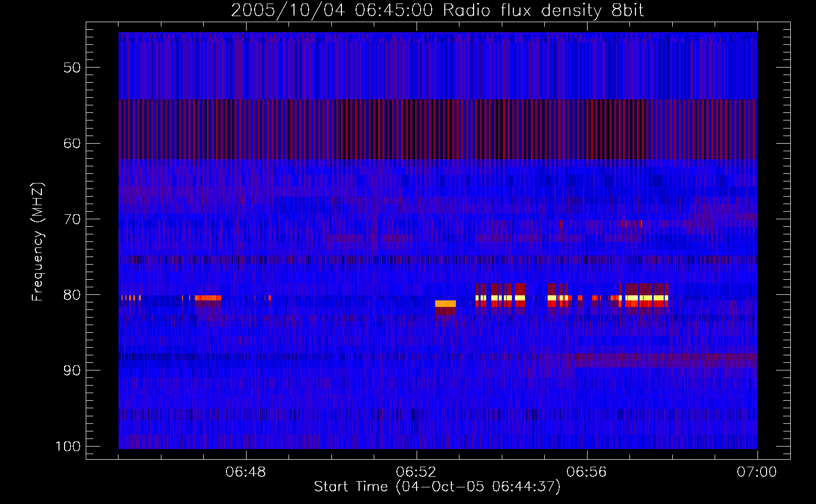816x504 pixels.
Task: Click the 50 frequency tick label
Action: click(72, 68)
